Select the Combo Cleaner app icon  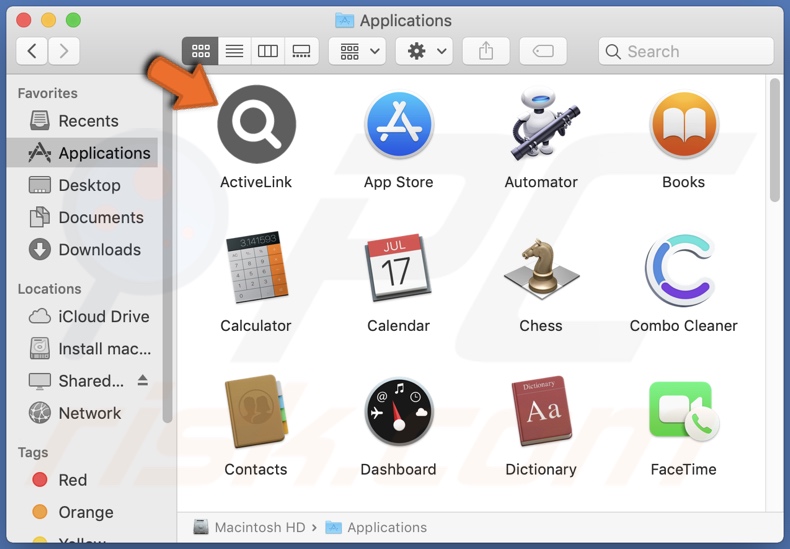681,267
